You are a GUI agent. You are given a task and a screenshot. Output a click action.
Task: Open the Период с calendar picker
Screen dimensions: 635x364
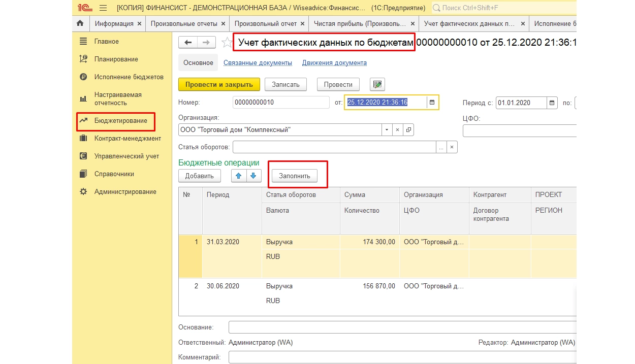[552, 103]
